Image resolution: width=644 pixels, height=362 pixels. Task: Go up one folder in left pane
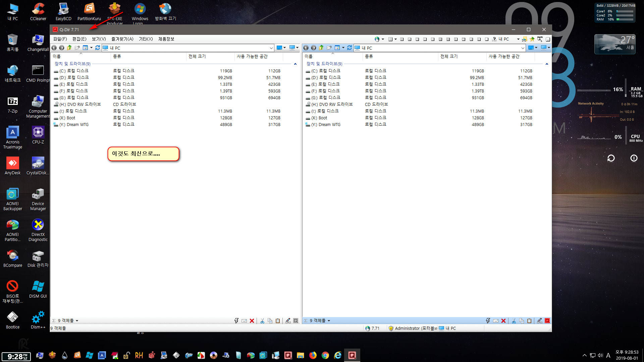pyautogui.click(x=69, y=48)
